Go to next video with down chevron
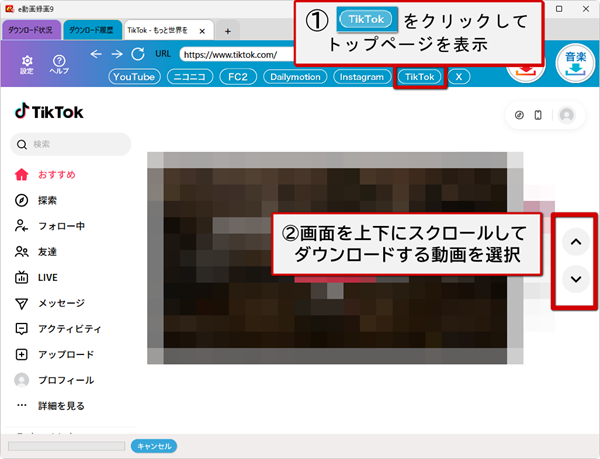Viewport: 600px width, 459px height. tap(574, 279)
